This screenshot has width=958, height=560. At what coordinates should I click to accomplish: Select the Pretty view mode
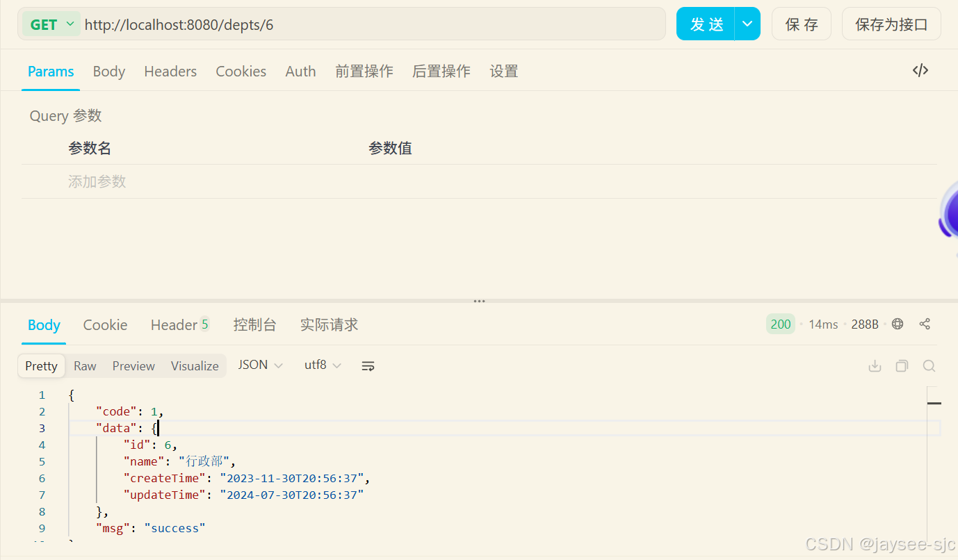[x=42, y=366]
